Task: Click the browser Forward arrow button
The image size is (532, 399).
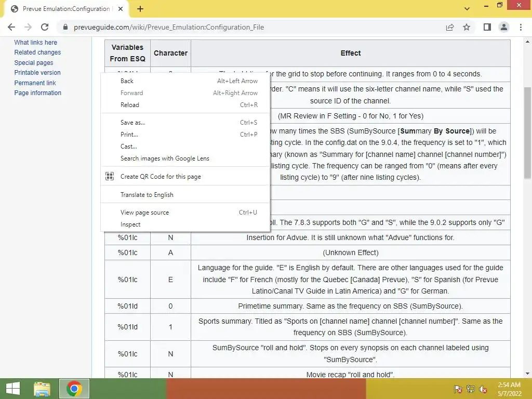Action: tap(28, 27)
